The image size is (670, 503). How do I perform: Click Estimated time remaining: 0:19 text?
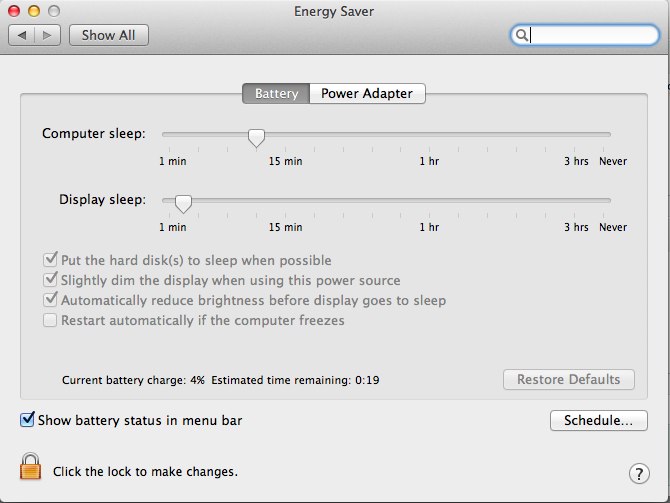[x=295, y=380]
